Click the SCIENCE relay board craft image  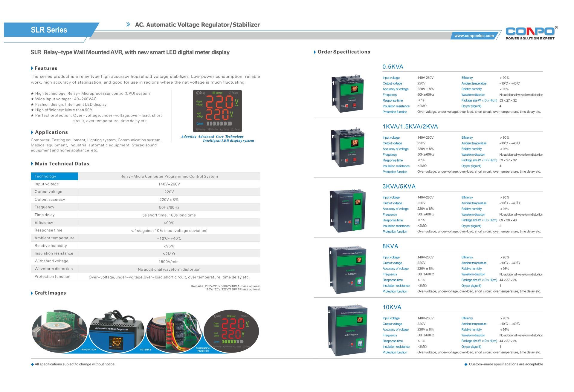[174, 331]
